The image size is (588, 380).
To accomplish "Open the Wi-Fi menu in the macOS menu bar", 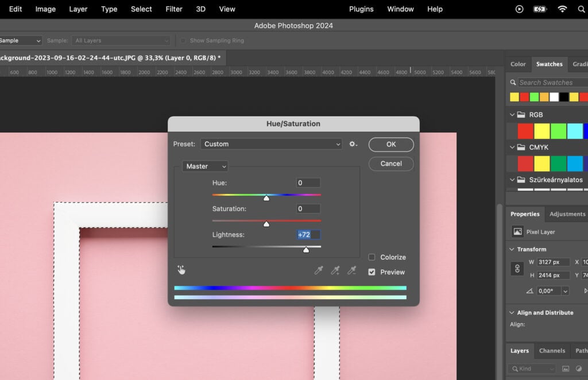I will 561,9.
